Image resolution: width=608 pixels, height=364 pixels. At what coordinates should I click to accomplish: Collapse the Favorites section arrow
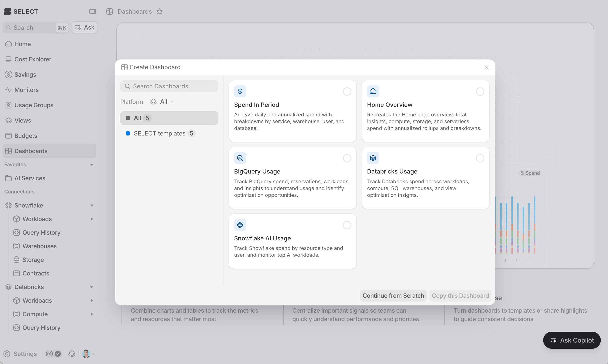92,165
